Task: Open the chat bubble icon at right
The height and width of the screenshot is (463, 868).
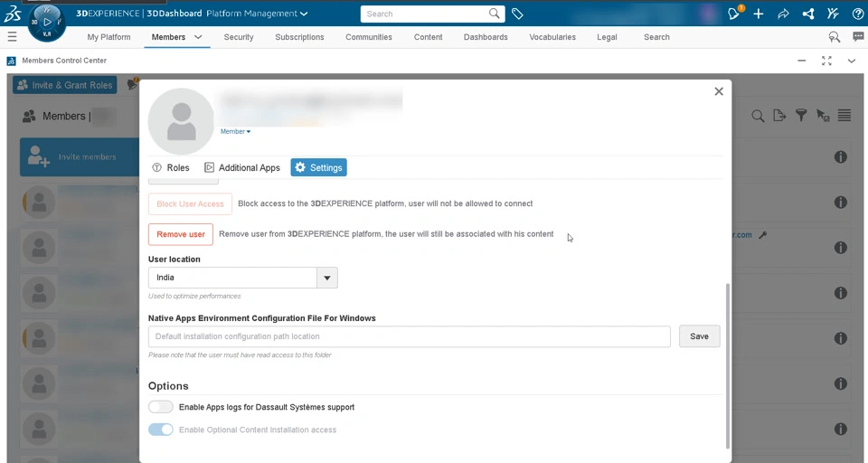Action: (x=858, y=36)
